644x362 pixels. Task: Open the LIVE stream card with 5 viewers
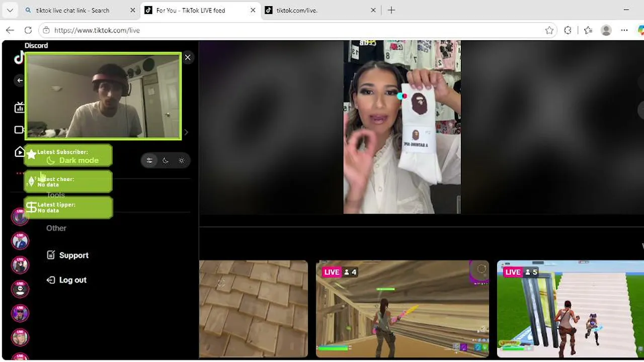tap(571, 309)
